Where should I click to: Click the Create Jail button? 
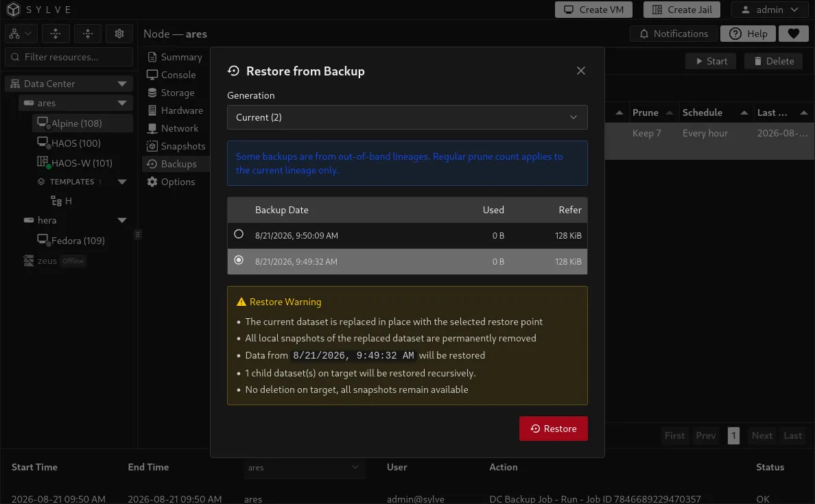pyautogui.click(x=681, y=10)
